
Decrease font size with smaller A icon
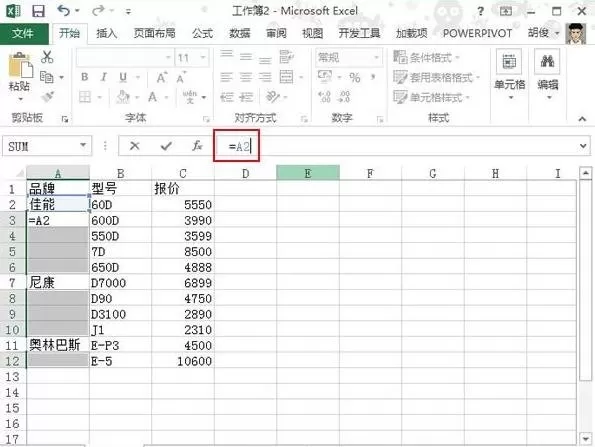pos(181,77)
